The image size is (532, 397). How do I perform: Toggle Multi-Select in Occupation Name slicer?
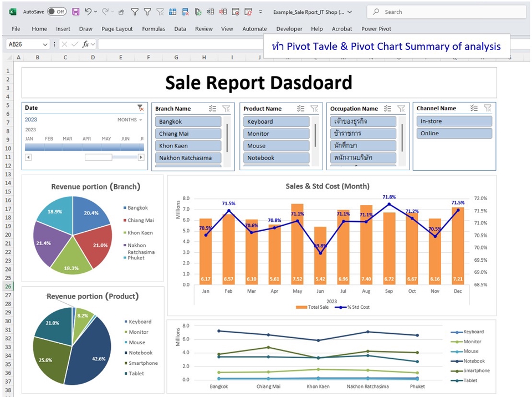point(387,109)
